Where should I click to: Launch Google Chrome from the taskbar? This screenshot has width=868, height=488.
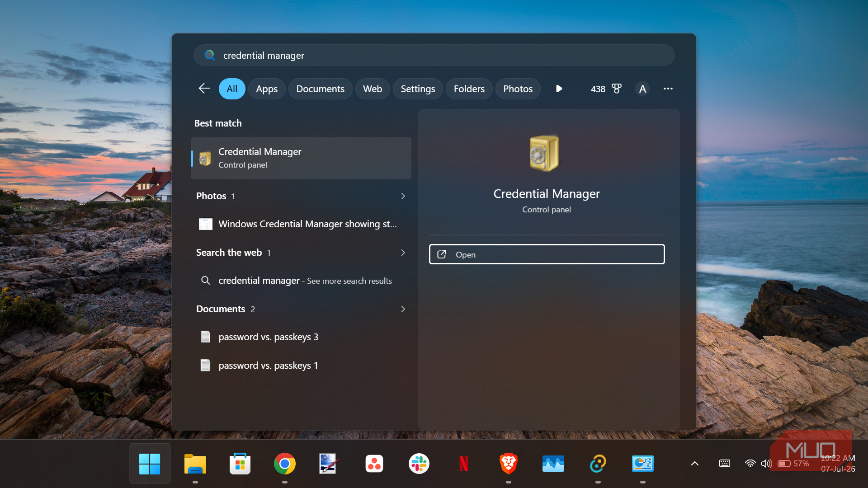pos(285,464)
